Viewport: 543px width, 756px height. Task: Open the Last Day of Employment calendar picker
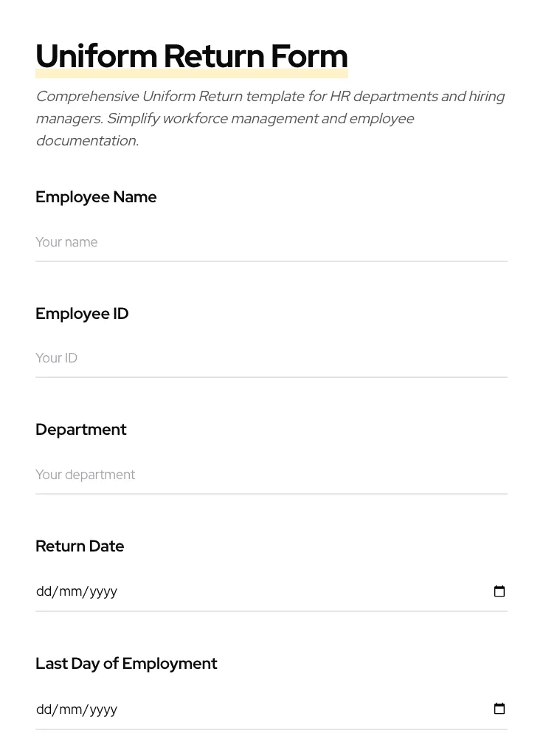click(x=499, y=709)
